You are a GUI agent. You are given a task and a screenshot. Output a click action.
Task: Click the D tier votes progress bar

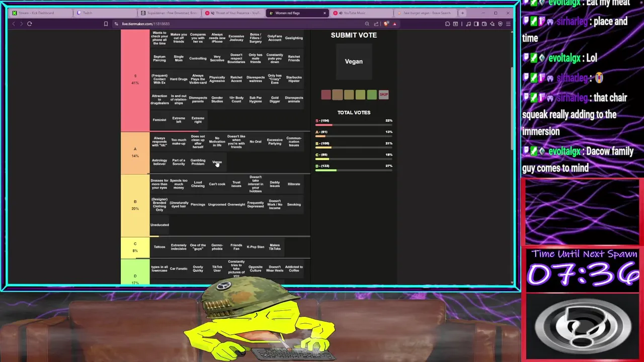[x=354, y=170]
